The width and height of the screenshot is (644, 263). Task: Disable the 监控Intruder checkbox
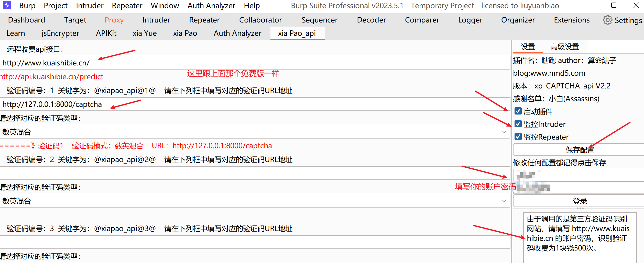518,124
